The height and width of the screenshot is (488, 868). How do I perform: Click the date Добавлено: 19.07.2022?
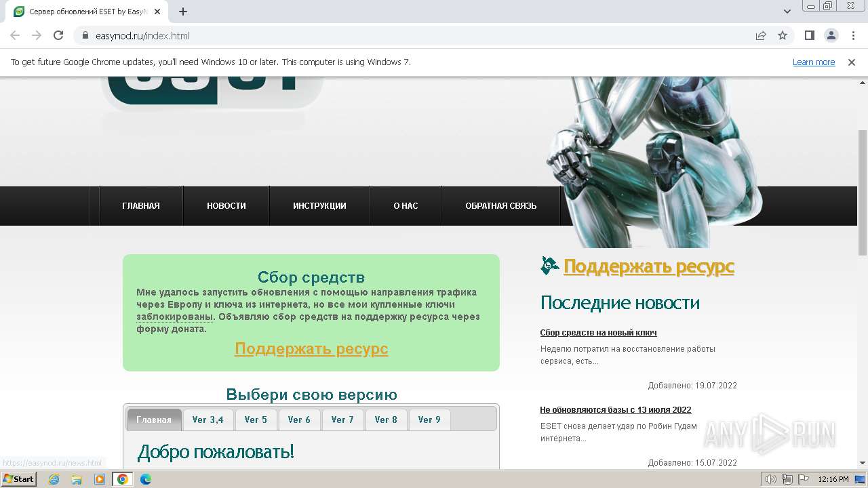coord(692,386)
